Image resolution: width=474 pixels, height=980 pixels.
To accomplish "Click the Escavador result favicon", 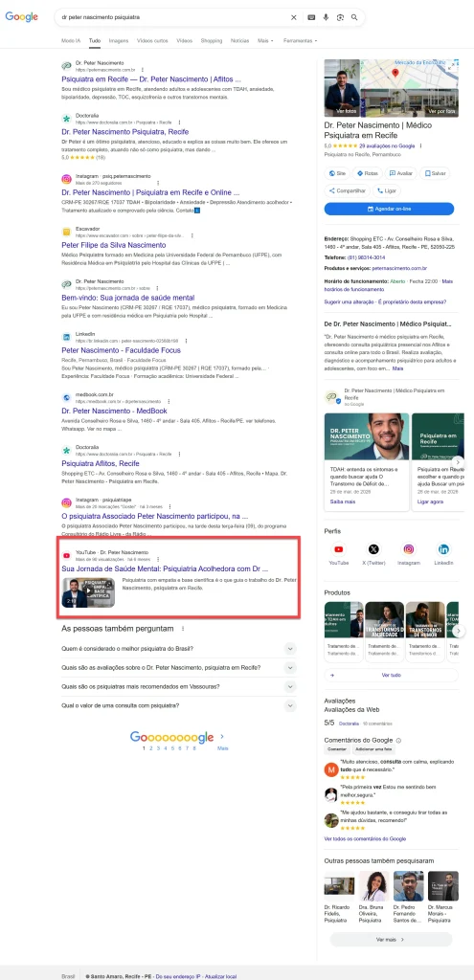I will click(66, 232).
